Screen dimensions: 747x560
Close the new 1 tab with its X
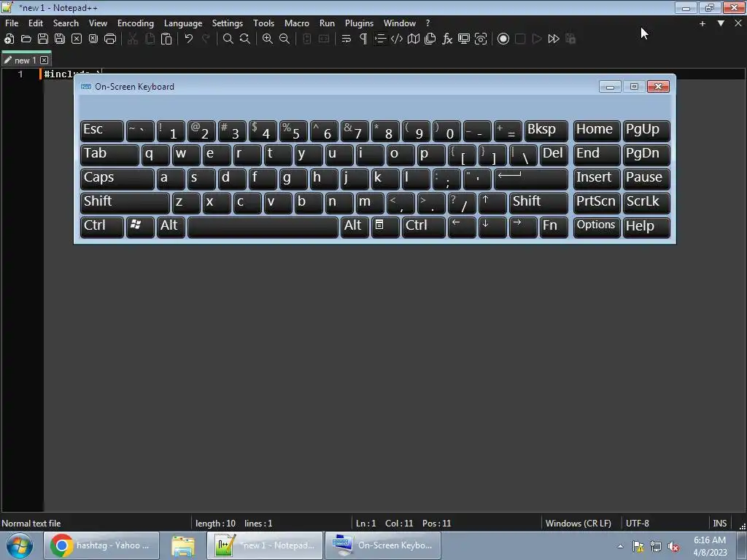(44, 60)
